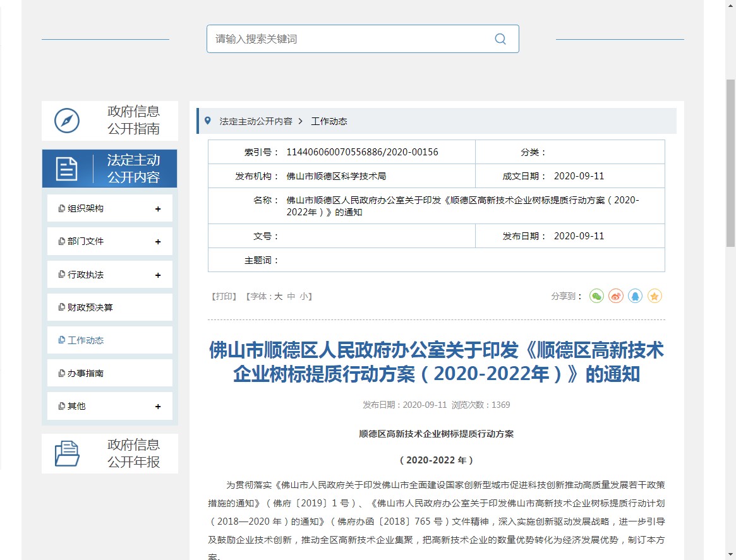
Task: Click the 浏览次数：1369 view count
Action: tap(481, 405)
